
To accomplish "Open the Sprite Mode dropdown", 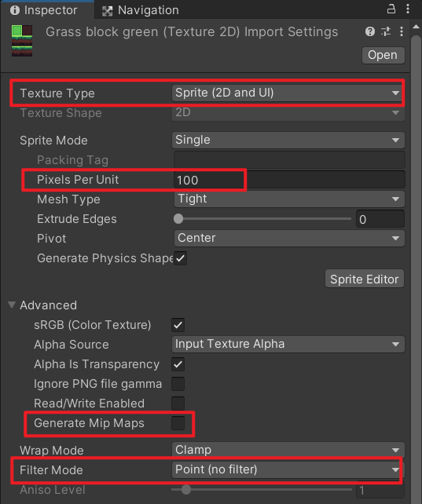I will pos(288,141).
